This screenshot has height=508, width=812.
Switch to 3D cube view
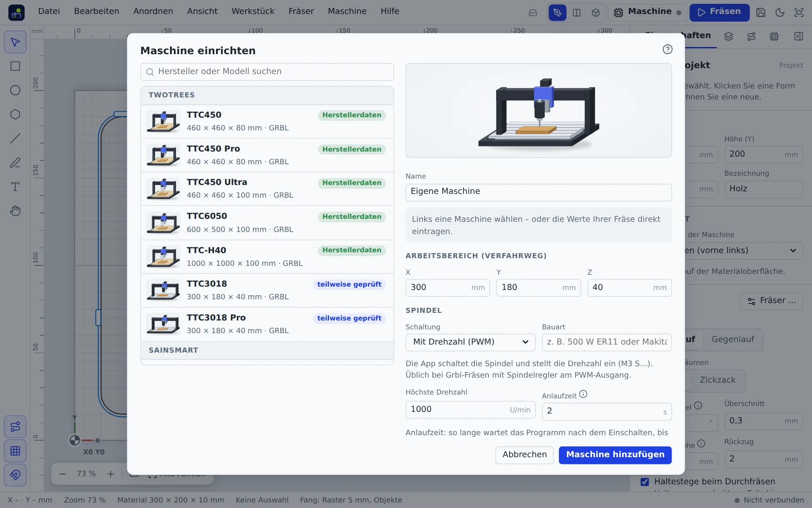click(595, 13)
